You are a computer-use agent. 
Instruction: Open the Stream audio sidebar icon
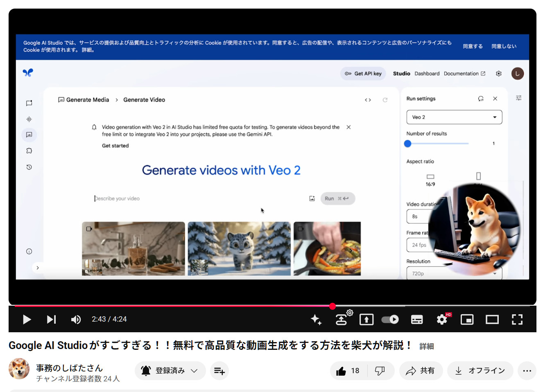click(29, 119)
